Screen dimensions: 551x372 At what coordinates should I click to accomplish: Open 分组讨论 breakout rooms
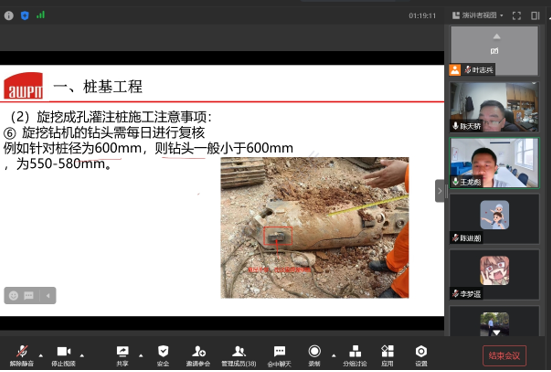(355, 355)
